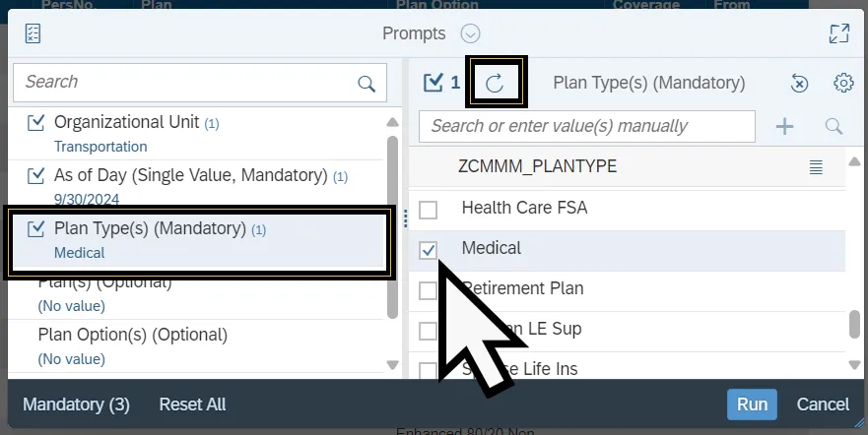This screenshot has width=868, height=435.
Task: Click the magnifier in the prompts search box
Action: pos(367,84)
